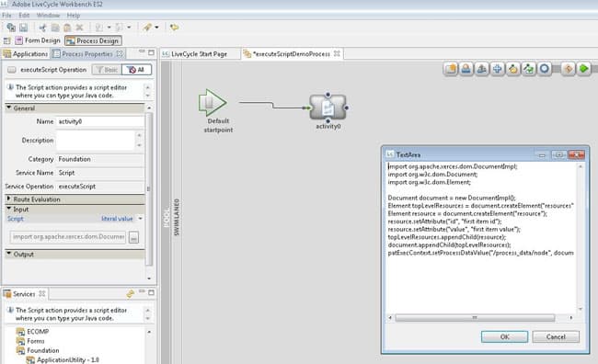
Task: Collapse the General section
Action: click(x=9, y=108)
